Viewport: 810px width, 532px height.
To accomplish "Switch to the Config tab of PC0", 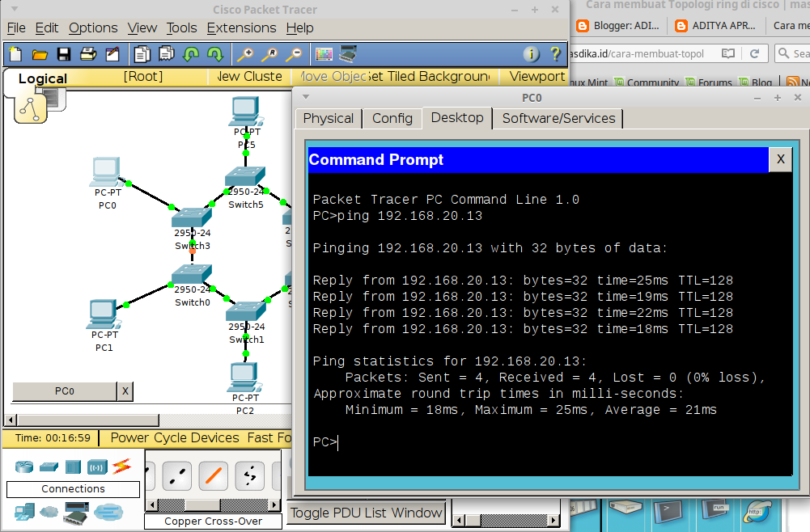I will point(392,118).
